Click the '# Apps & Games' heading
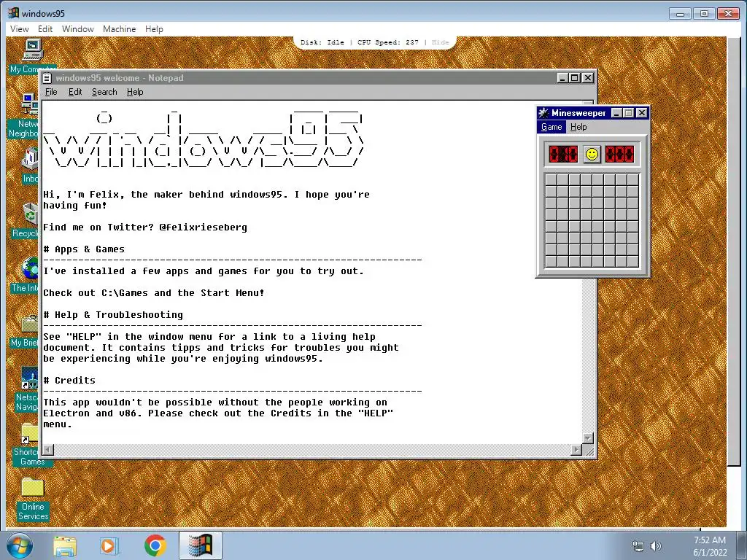Viewport: 747px width, 560px height. pyautogui.click(x=84, y=249)
